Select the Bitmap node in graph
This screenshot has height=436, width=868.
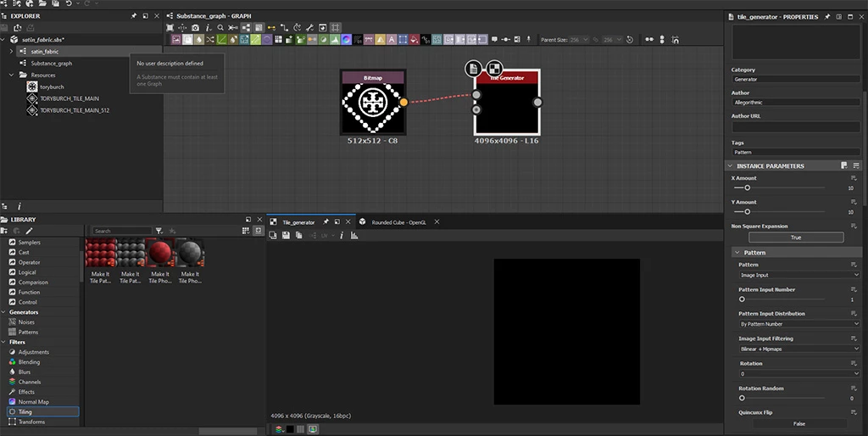[373, 103]
